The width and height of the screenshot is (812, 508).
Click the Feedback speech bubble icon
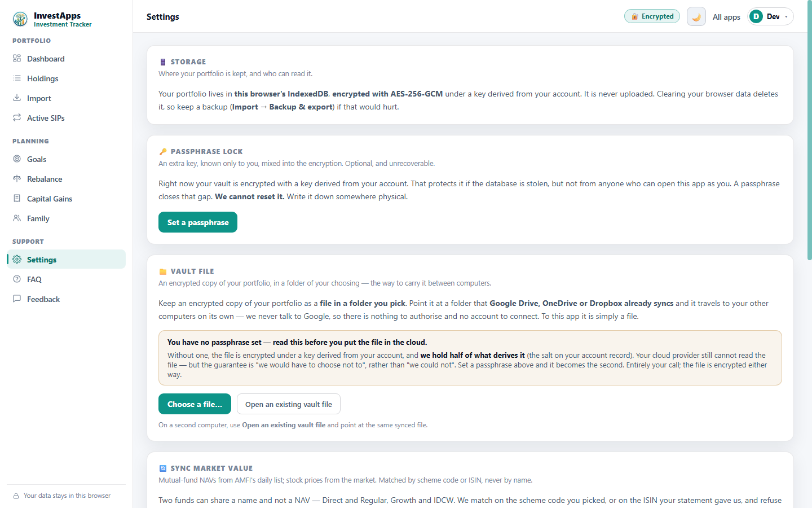point(17,299)
